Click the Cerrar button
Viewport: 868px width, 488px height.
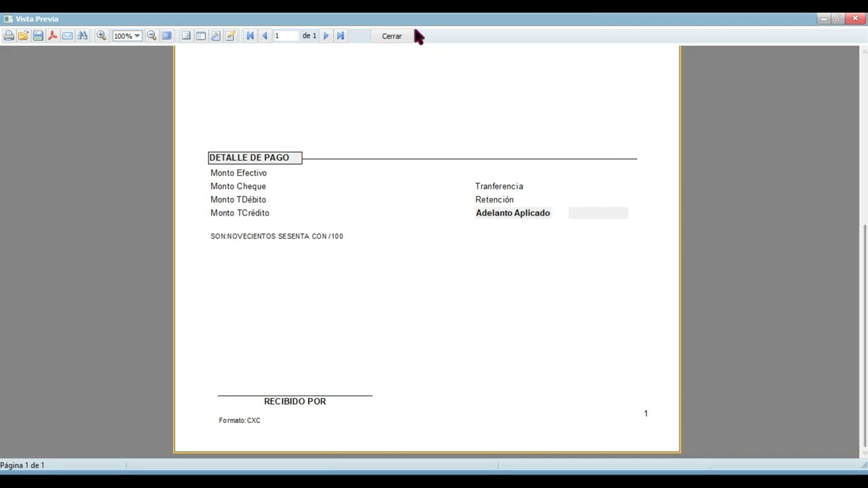(x=391, y=36)
